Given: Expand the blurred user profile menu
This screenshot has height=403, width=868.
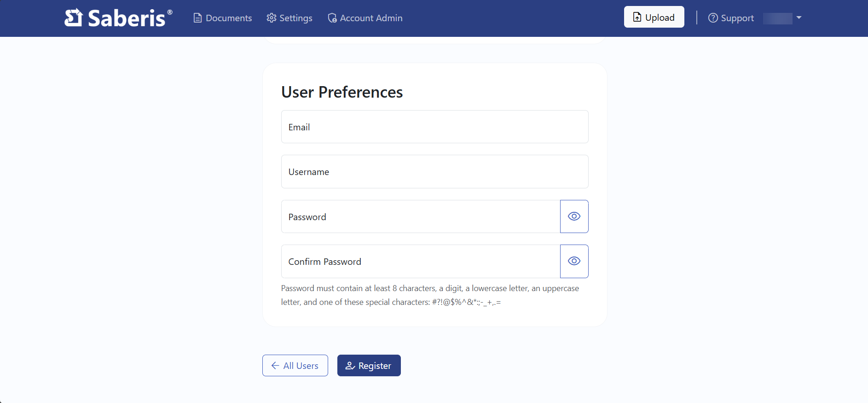Looking at the screenshot, I should pos(777,18).
